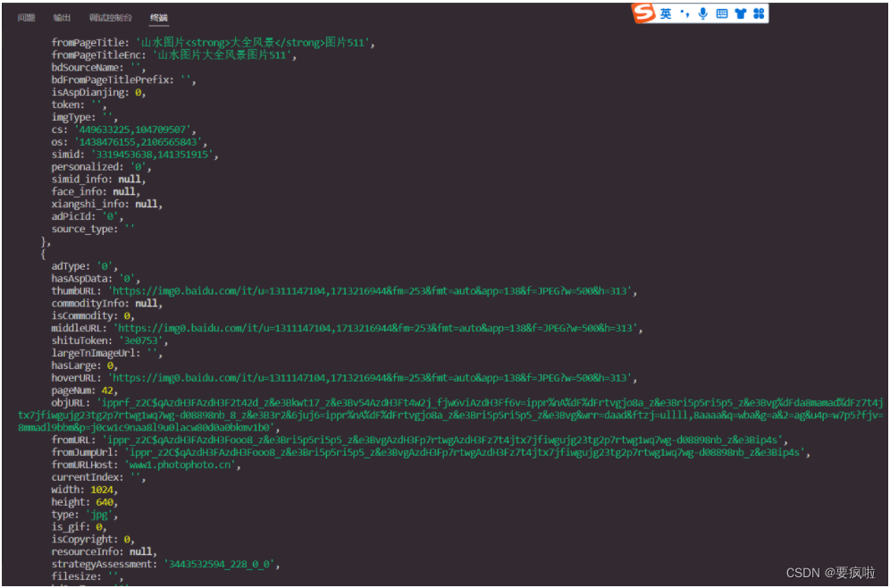Click the type: 'jpg' line

tap(85, 515)
